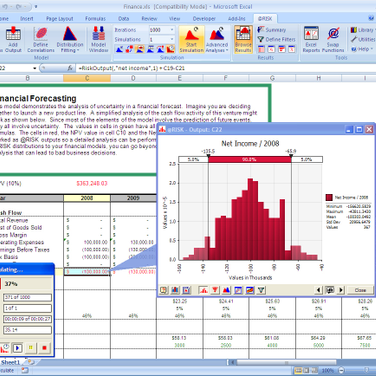This screenshot has height=376, width=376.
Task: Open the Library dropdown
Action: point(363,30)
